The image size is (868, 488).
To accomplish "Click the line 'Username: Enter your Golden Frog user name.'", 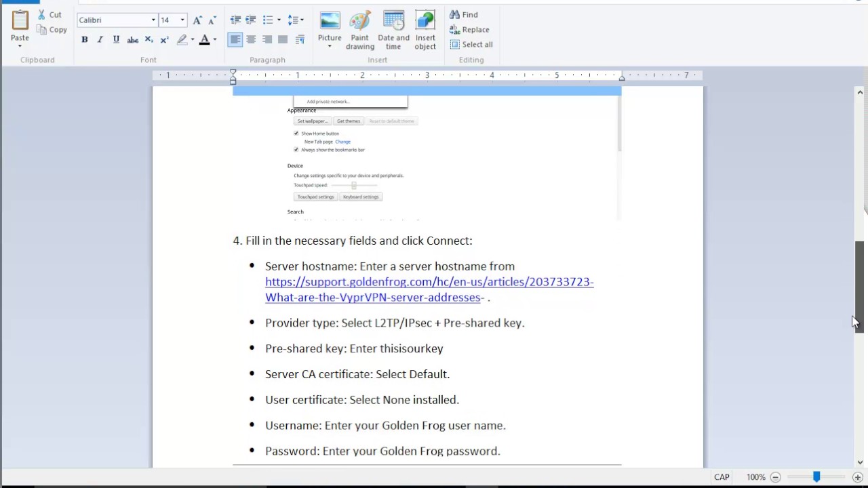I will tap(385, 426).
